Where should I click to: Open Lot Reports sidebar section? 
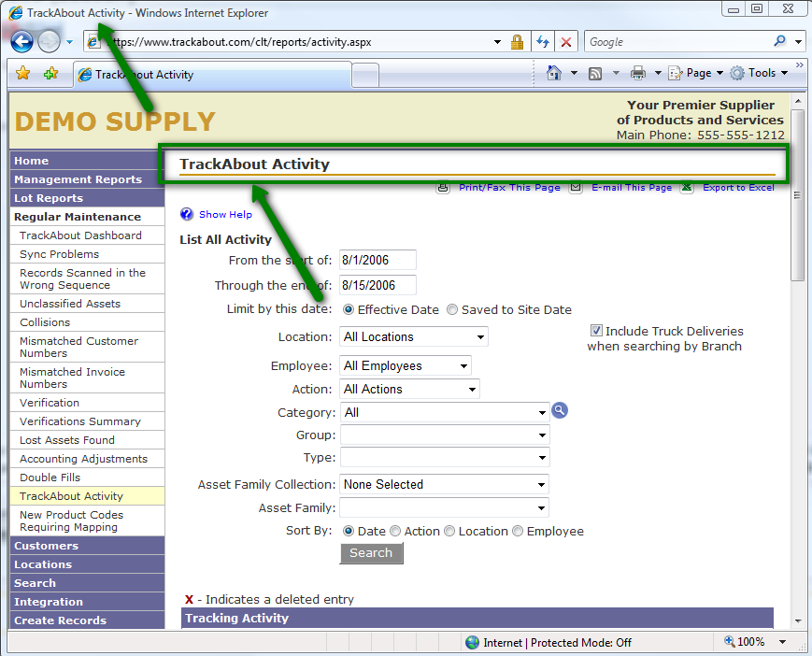click(x=87, y=198)
